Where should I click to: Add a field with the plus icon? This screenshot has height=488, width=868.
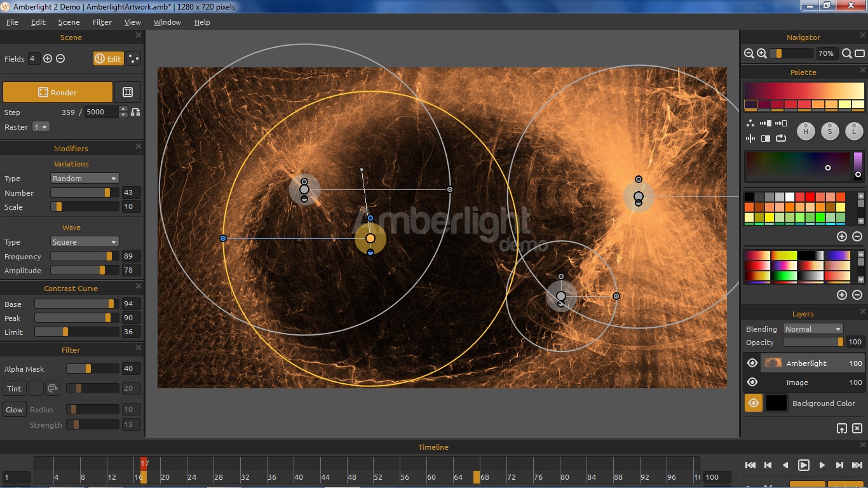[48, 58]
